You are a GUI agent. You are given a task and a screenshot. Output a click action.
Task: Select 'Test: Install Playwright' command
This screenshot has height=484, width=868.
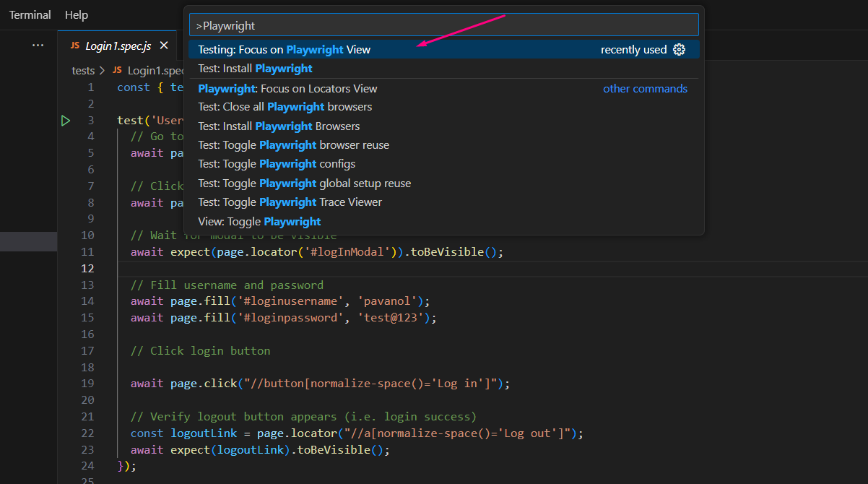pos(443,68)
